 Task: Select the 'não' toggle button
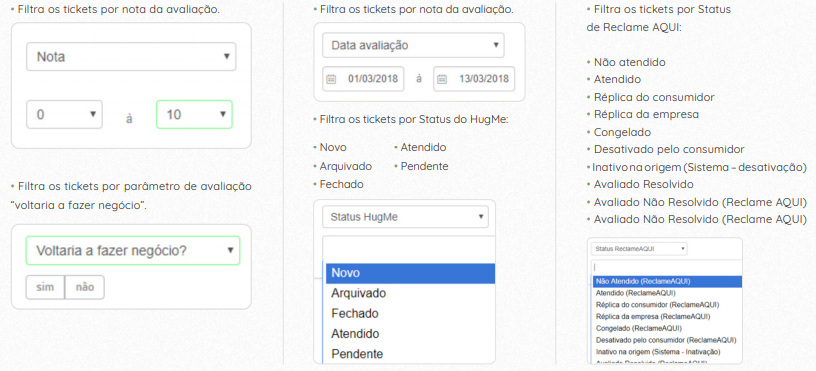click(84, 287)
